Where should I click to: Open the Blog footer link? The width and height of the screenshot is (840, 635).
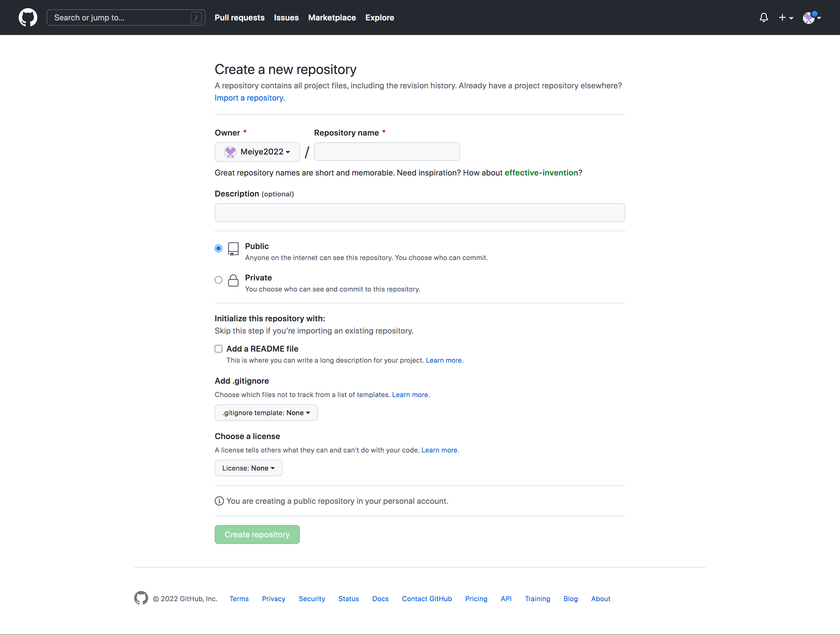(570, 599)
